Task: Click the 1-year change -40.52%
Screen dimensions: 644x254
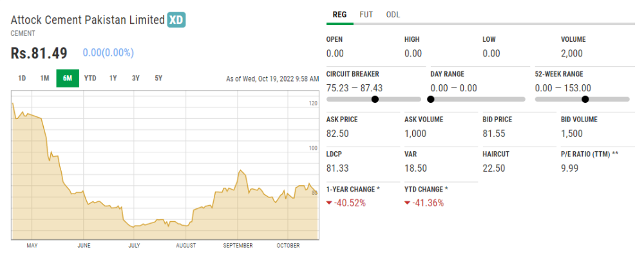Action: (x=350, y=203)
